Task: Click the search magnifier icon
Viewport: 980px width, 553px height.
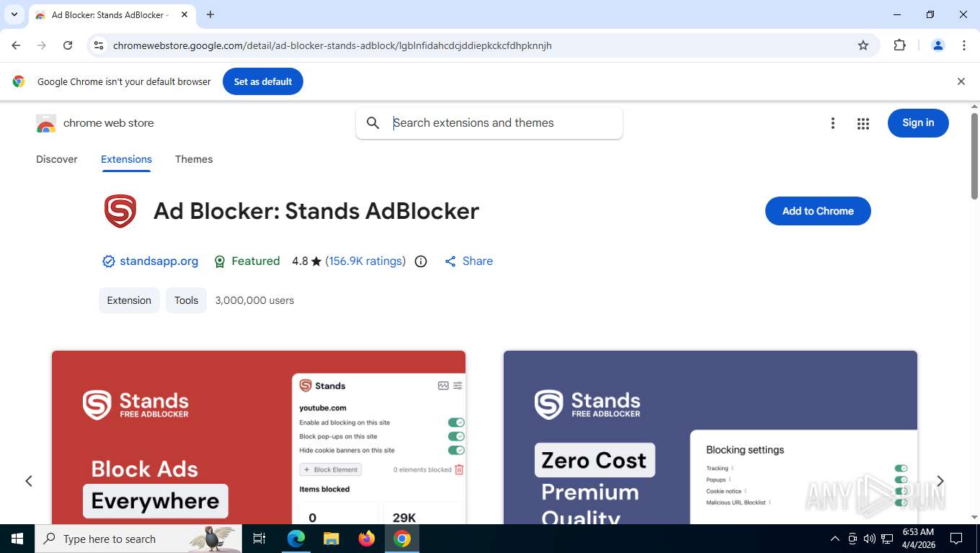Action: 373,123
